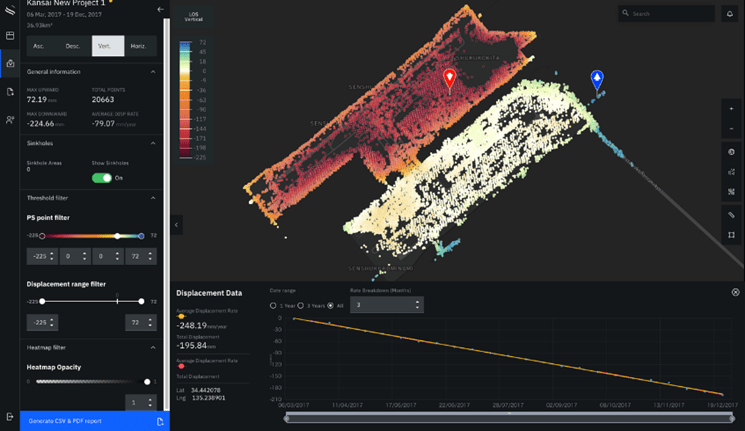Activate the area selection frame tool

pyautogui.click(x=731, y=236)
